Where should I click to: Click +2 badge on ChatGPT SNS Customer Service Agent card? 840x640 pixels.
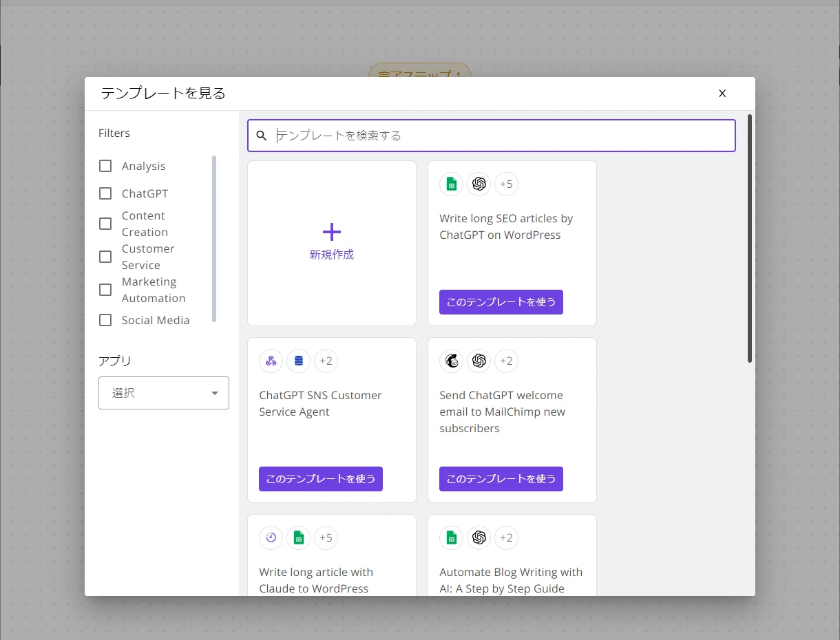click(326, 361)
